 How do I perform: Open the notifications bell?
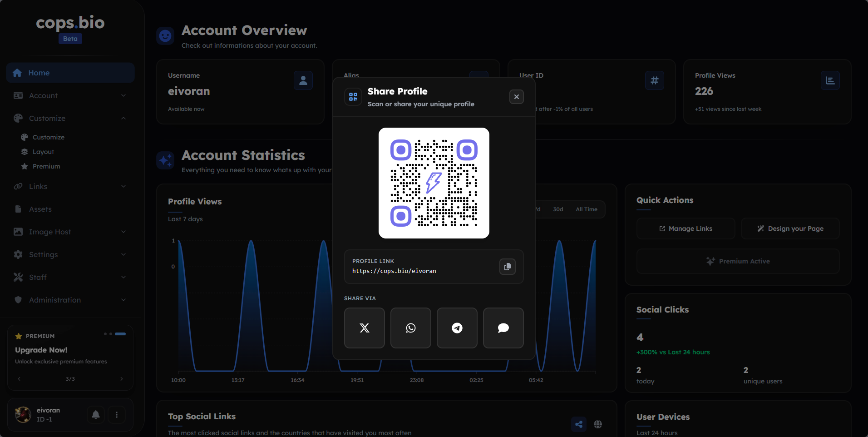[96, 415]
